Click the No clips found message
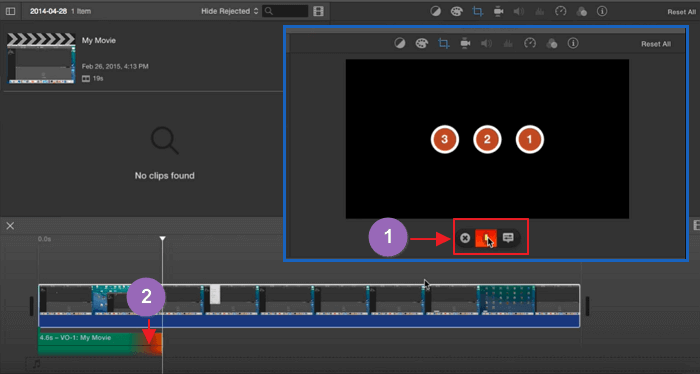Viewport: 700px width, 374px height. 164,175
